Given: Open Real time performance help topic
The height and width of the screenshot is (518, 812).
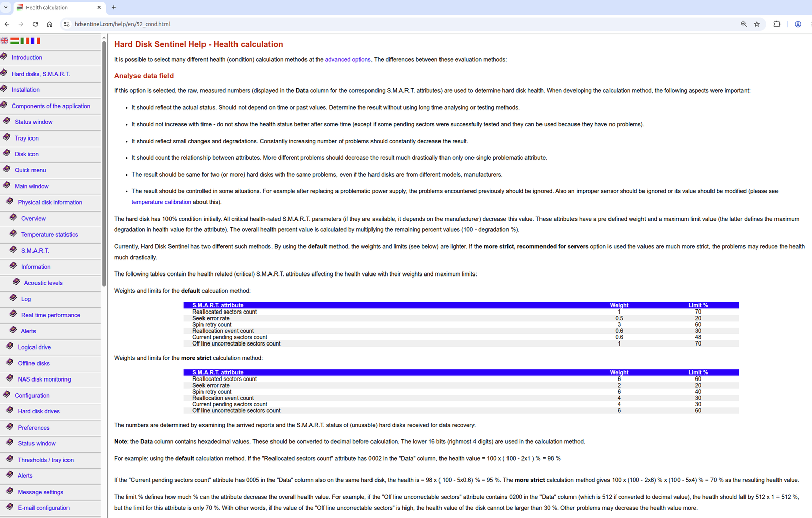Looking at the screenshot, I should pos(51,315).
